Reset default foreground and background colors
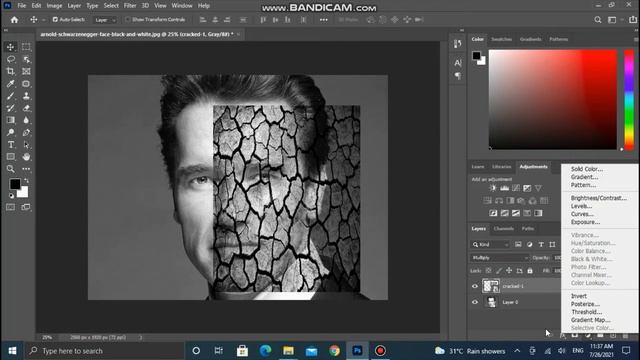The width and height of the screenshot is (640, 360). click(11, 196)
